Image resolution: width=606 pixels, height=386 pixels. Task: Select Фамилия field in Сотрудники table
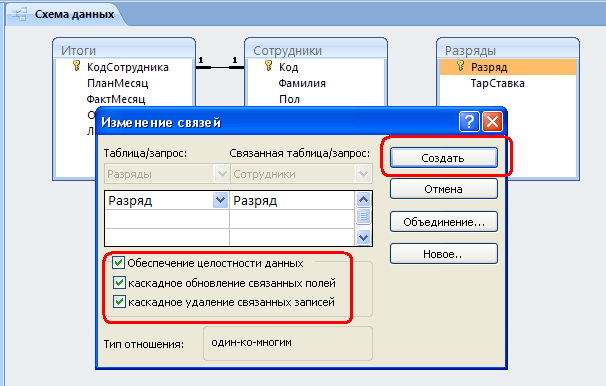(x=302, y=83)
